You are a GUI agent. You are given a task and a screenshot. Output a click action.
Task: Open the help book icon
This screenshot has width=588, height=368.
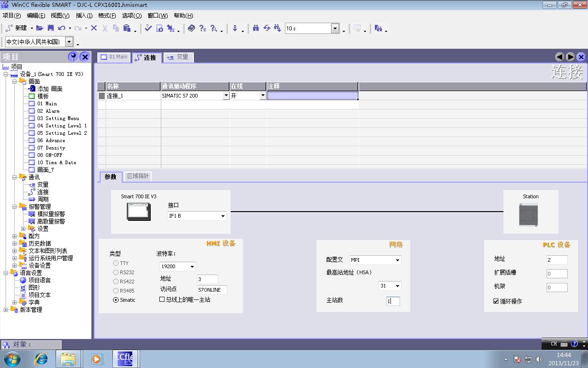(192, 28)
